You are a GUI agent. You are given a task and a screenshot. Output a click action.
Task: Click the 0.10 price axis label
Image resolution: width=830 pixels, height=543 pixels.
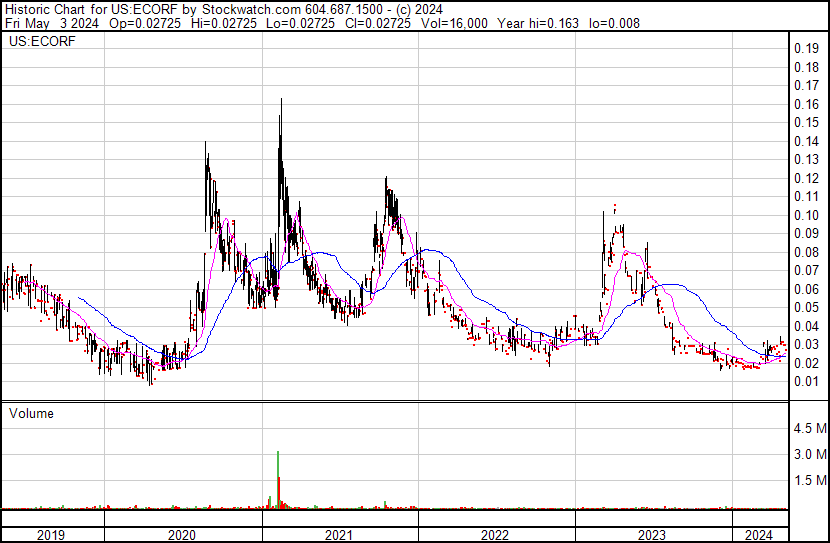[807, 215]
